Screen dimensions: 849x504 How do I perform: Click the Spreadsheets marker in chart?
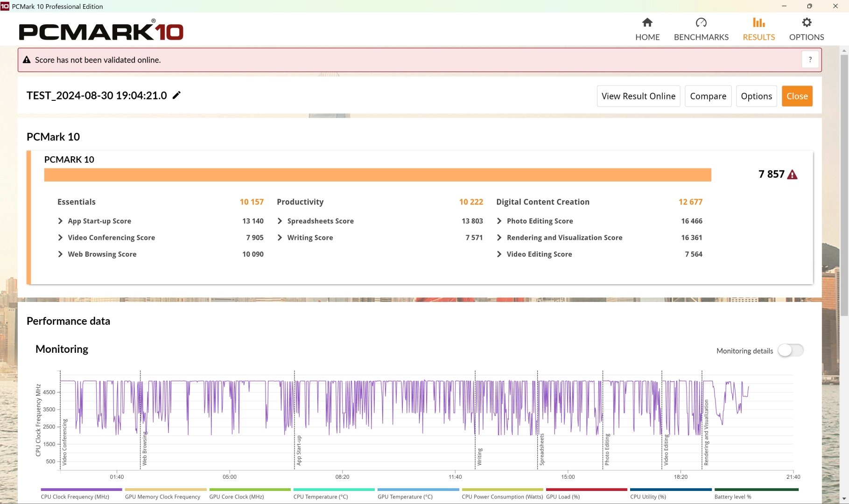[542, 449]
